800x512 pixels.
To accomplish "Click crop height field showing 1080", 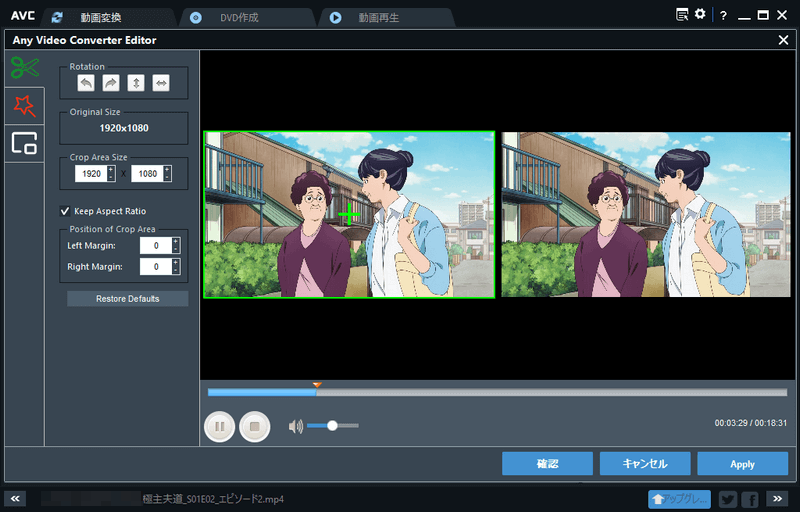I will [x=147, y=174].
